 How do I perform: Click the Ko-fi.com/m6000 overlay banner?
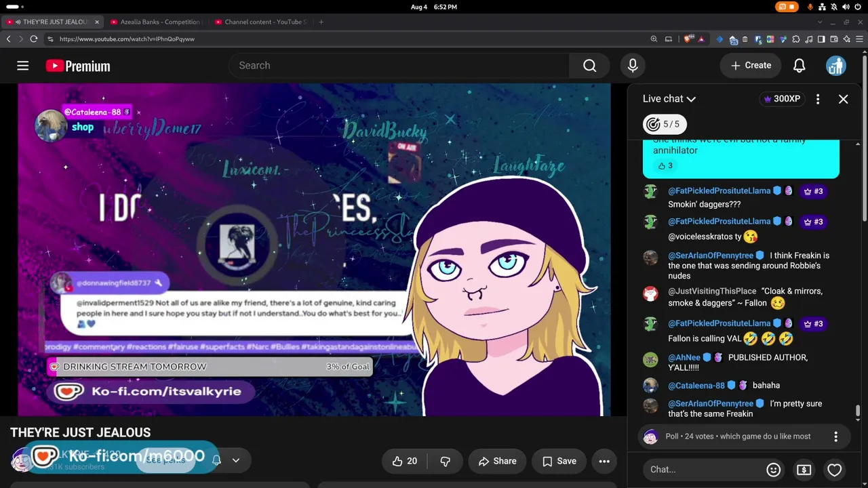click(120, 456)
